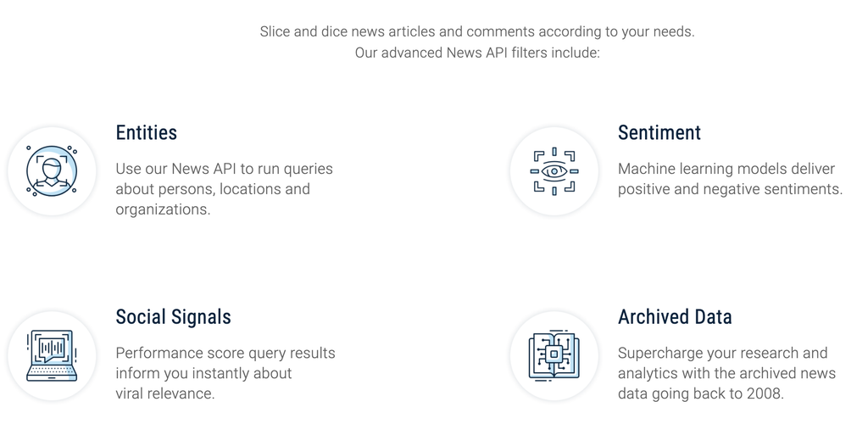This screenshot has height=435, width=868.
Task: Click the Sentiment machine learning description text
Action: [x=730, y=179]
